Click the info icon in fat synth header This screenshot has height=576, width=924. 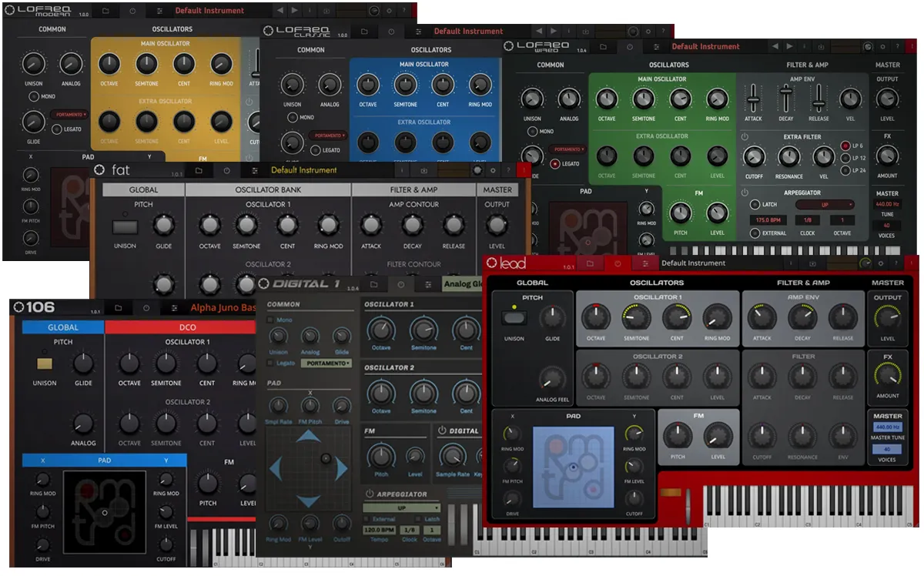coord(402,170)
